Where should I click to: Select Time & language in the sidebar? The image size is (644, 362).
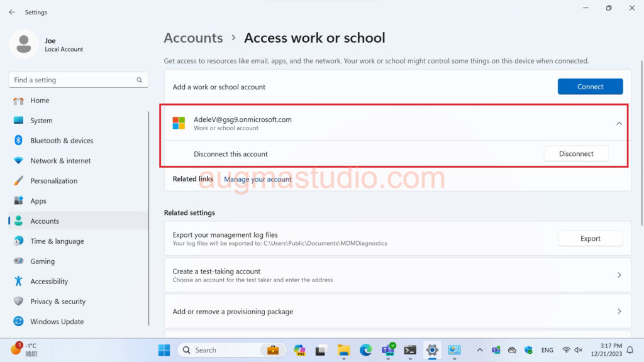tap(57, 241)
